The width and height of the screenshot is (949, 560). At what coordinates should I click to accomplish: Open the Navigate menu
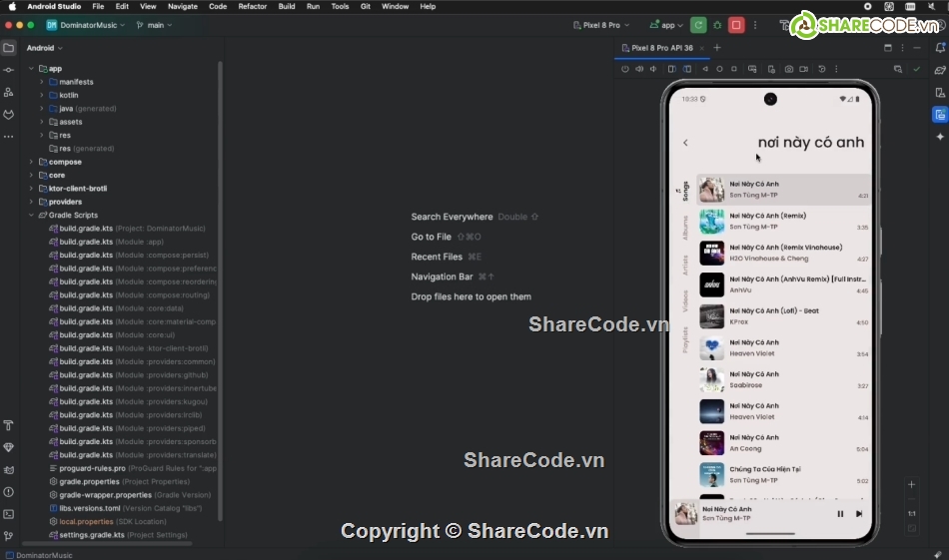coord(182,6)
